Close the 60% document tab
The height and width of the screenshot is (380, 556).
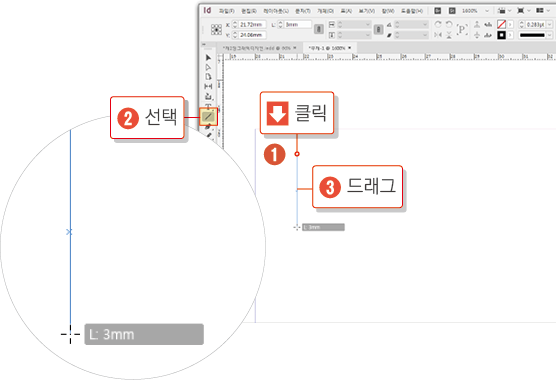(x=295, y=48)
